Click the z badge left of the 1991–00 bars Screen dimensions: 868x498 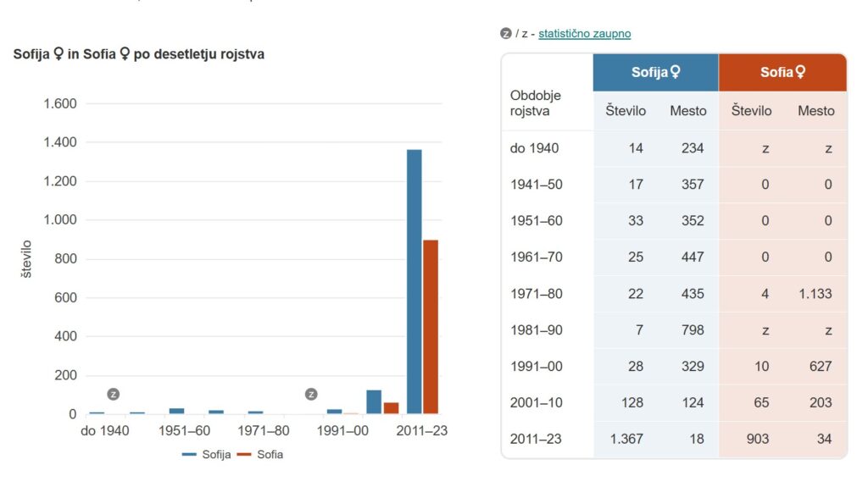311,394
